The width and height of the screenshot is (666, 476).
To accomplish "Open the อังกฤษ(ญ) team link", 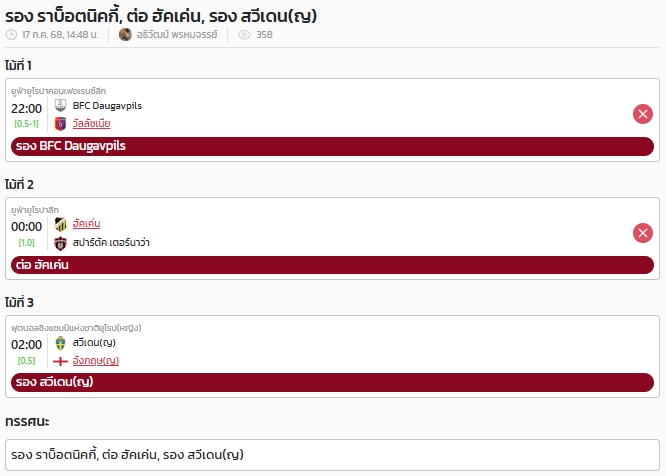I will click(96, 361).
